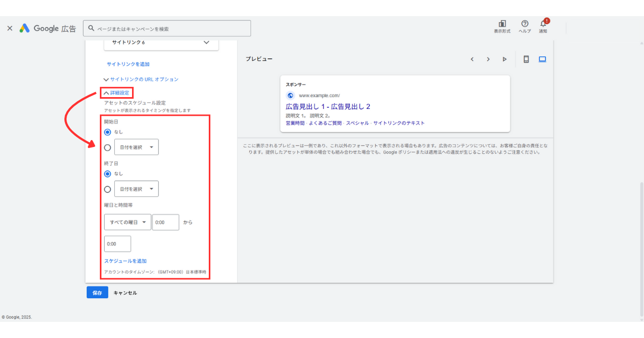Select なし radio under 開始日
The image size is (644, 338).
[x=108, y=131]
